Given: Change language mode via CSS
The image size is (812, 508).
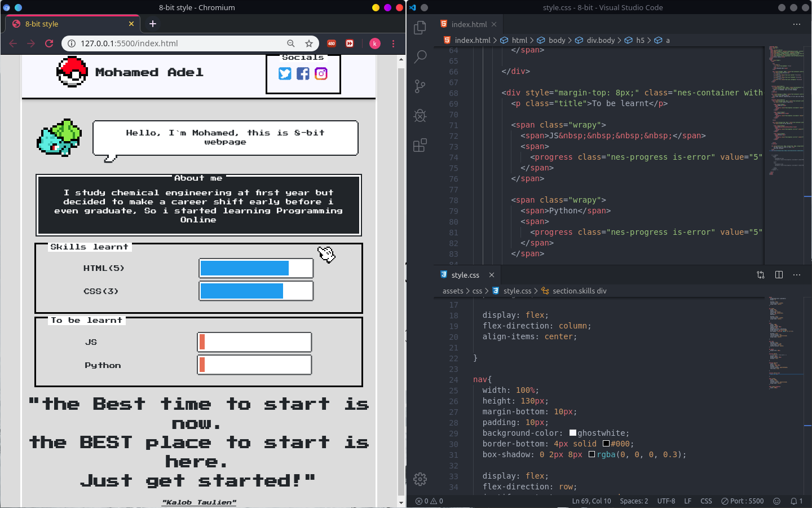Looking at the screenshot, I should click(x=706, y=501).
